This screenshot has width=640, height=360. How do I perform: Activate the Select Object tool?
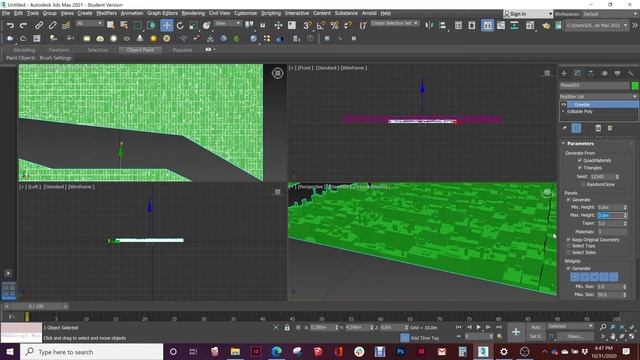tap(110, 25)
